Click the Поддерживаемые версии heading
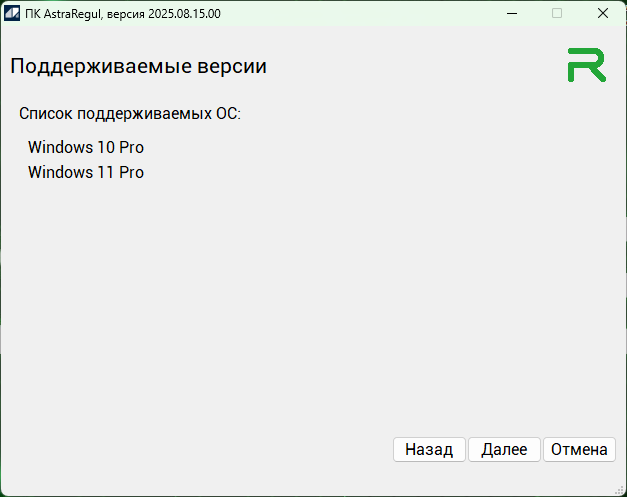The image size is (627, 497). click(x=138, y=67)
